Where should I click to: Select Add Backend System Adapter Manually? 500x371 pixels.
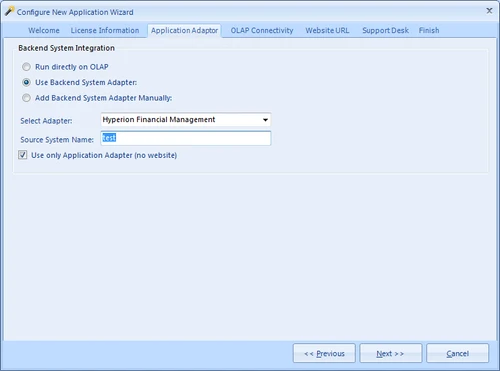coord(26,98)
